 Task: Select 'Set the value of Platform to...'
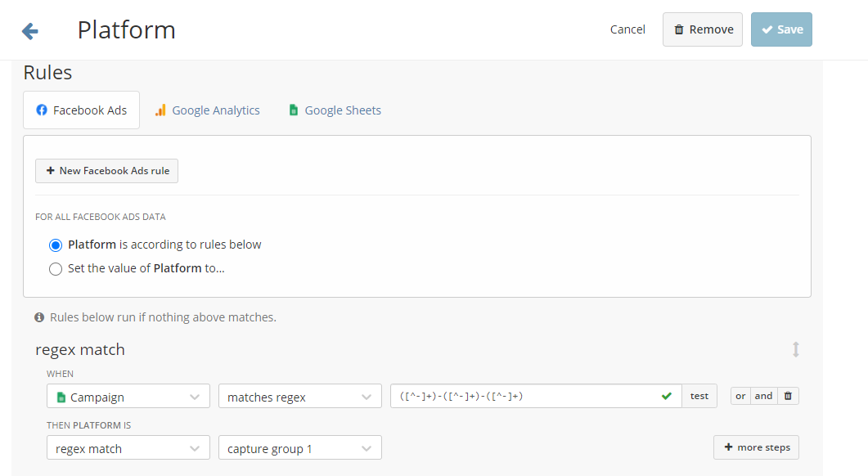[x=55, y=268]
